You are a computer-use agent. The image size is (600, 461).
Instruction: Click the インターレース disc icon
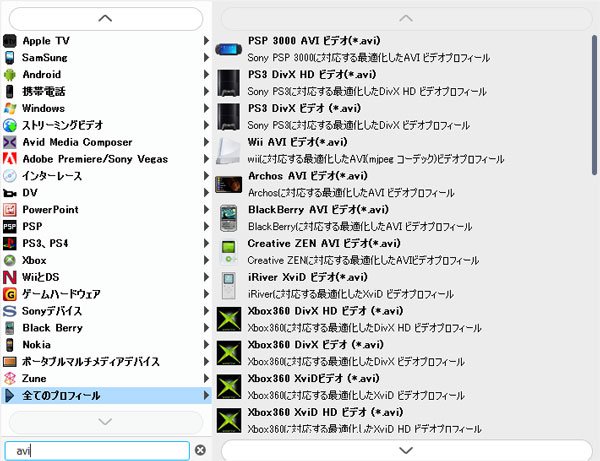10,176
